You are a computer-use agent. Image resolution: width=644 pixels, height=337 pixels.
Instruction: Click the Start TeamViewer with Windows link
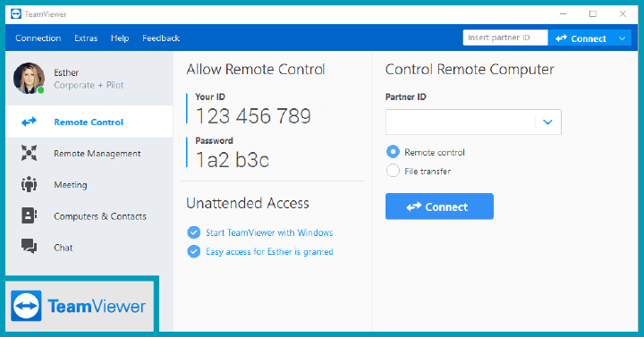pos(269,232)
